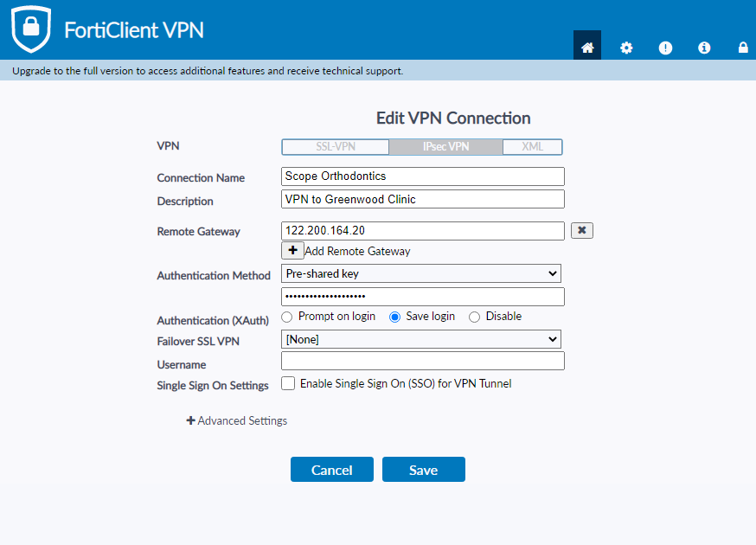The width and height of the screenshot is (756, 545).
Task: Select Prompt on login radio option
Action: pyautogui.click(x=287, y=317)
